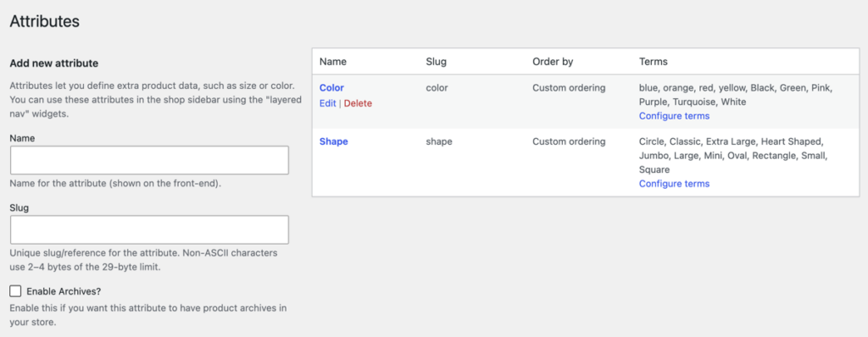Click the Slug input field
The image size is (868, 337).
tap(149, 229)
